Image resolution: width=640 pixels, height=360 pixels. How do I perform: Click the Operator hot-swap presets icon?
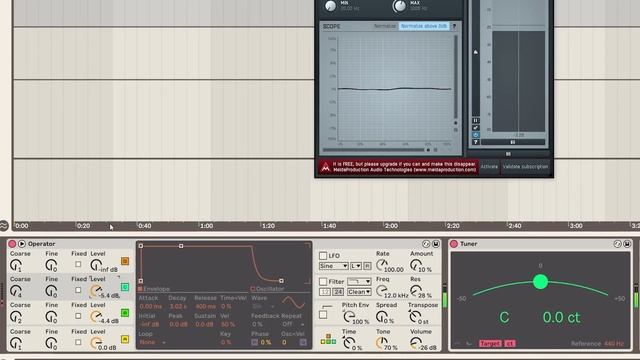[426, 244]
